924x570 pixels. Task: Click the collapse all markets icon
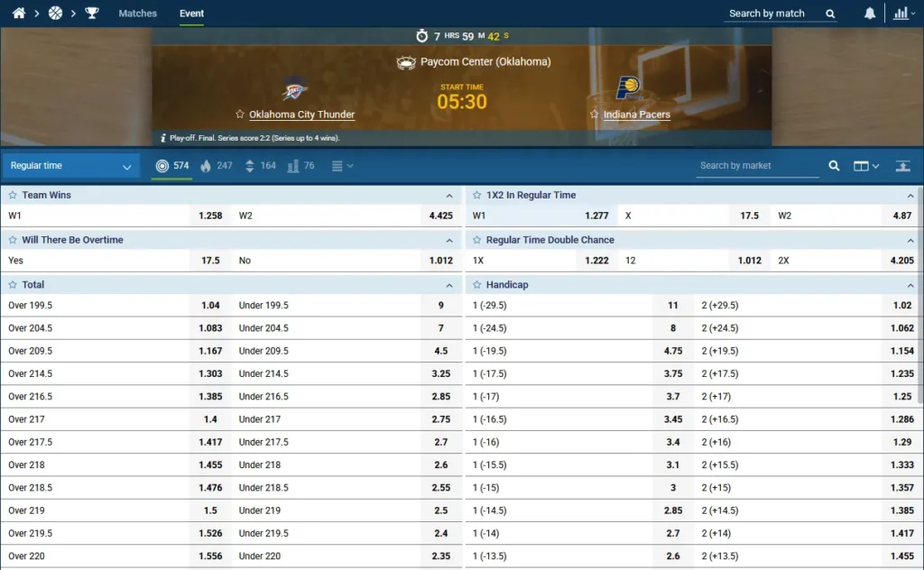point(902,166)
